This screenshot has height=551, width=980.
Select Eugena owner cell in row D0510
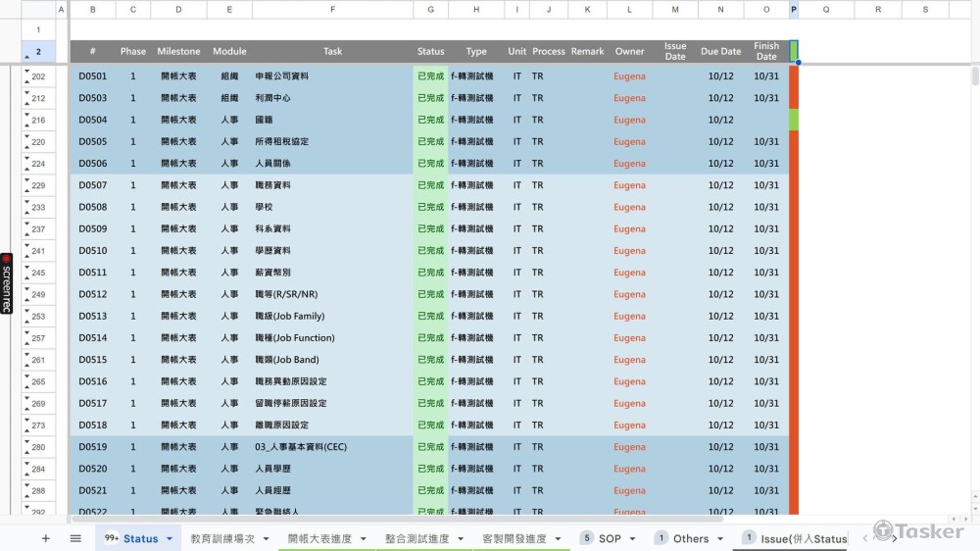point(629,250)
